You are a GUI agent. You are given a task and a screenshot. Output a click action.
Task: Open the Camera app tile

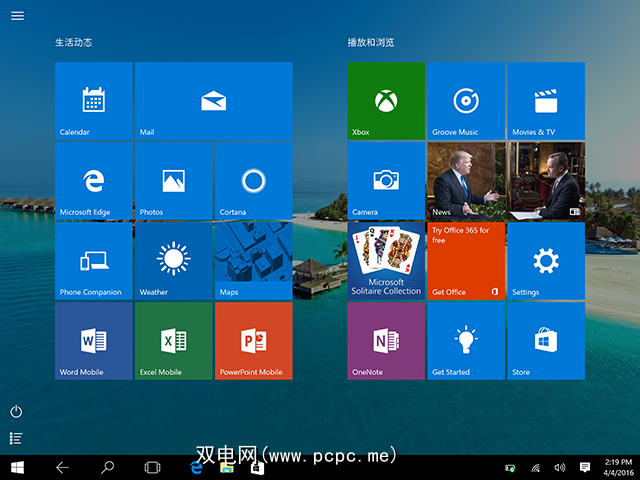tap(386, 180)
